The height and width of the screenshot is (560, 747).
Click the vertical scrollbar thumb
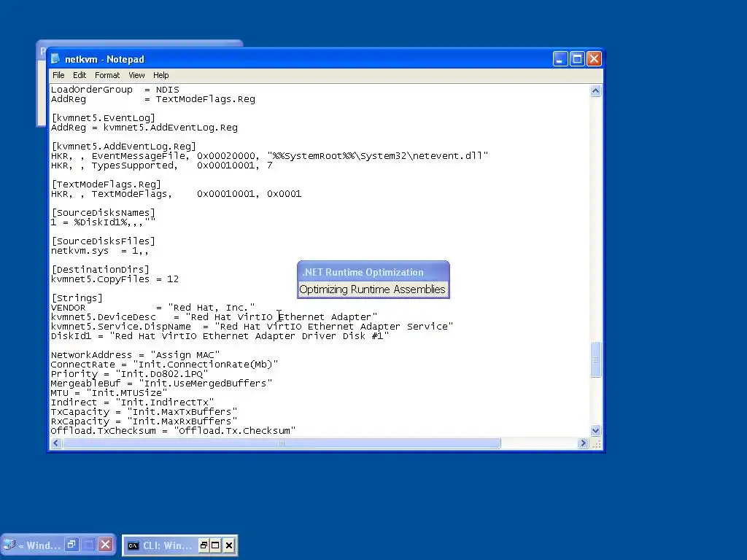[x=595, y=359]
